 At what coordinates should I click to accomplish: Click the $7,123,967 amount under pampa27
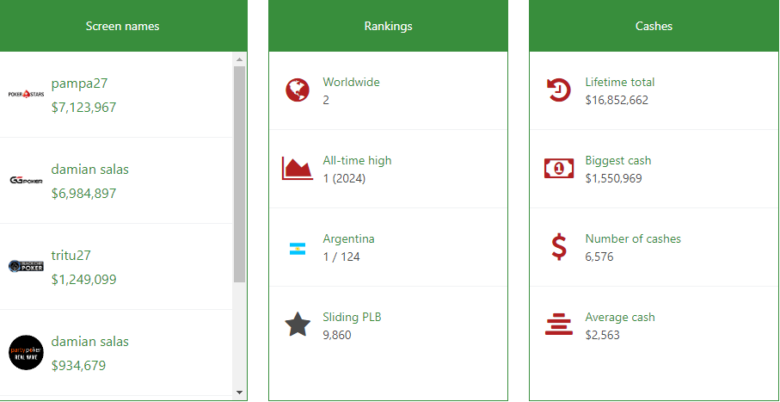click(84, 107)
